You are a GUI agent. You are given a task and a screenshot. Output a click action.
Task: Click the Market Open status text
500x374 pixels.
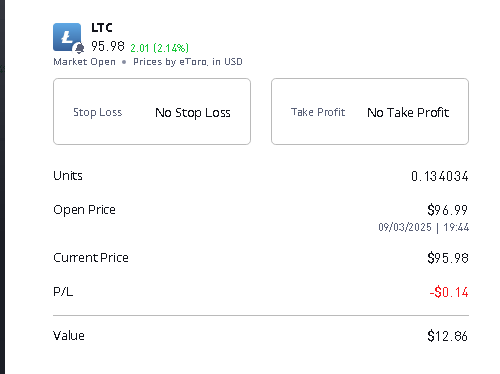[x=84, y=62]
